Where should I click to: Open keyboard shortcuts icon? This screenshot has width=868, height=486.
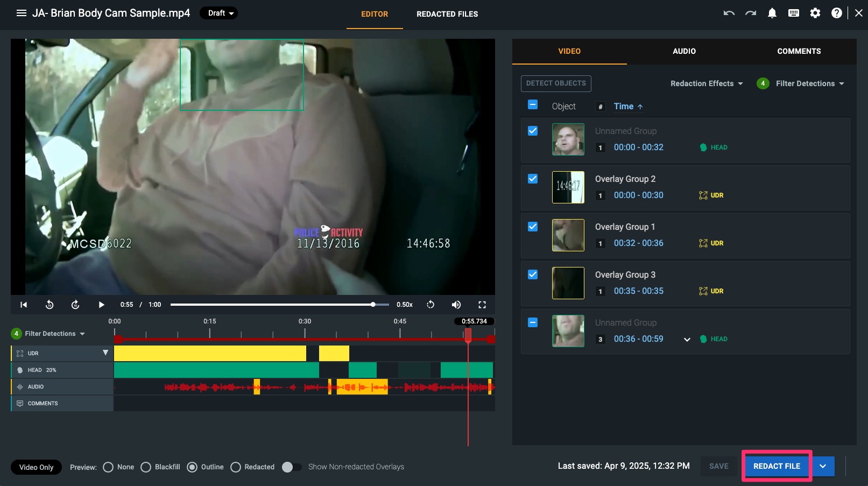click(793, 13)
